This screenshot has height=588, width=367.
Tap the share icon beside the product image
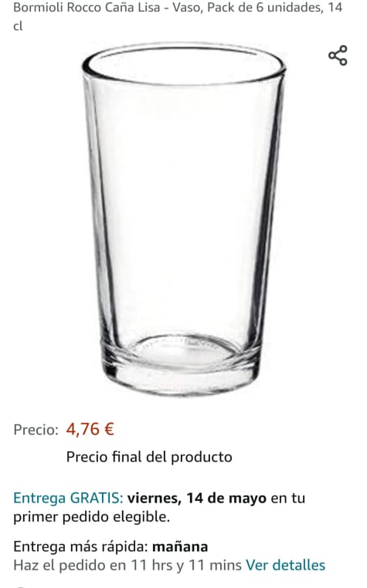[x=338, y=56]
